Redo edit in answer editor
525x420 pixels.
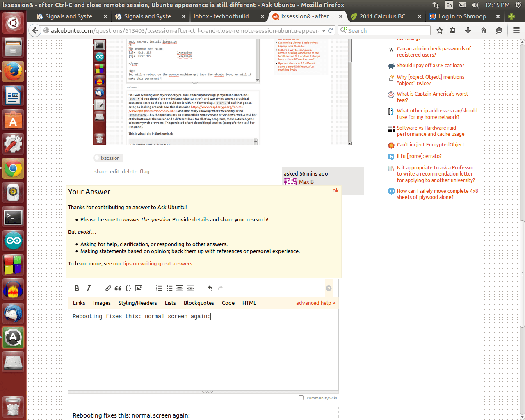pyautogui.click(x=220, y=288)
